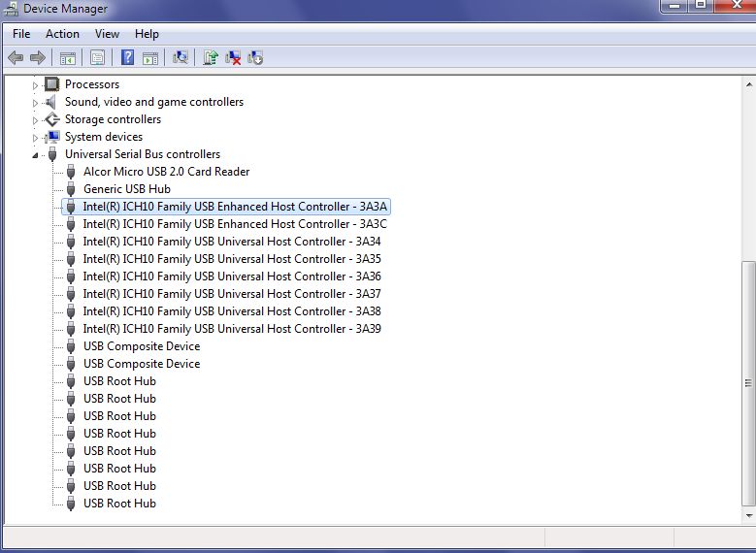Screen dimensions: 756x553
Task: Expand the Storage controllers node
Action: tap(35, 120)
